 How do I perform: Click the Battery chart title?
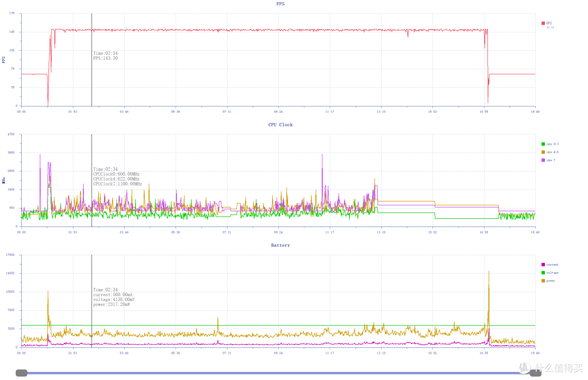[280, 245]
